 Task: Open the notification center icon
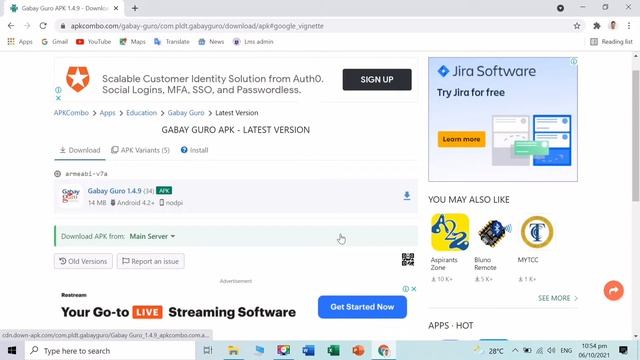pos(623,350)
